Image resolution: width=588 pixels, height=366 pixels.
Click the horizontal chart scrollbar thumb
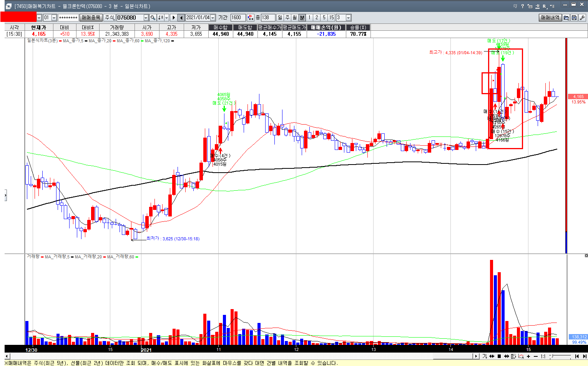[x=453, y=356]
